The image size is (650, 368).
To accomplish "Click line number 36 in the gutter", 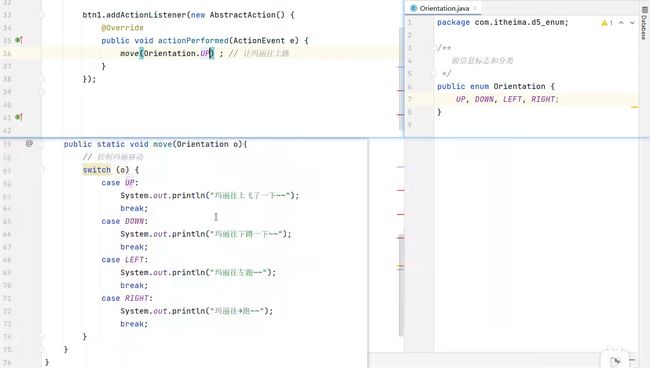I will (x=7, y=53).
